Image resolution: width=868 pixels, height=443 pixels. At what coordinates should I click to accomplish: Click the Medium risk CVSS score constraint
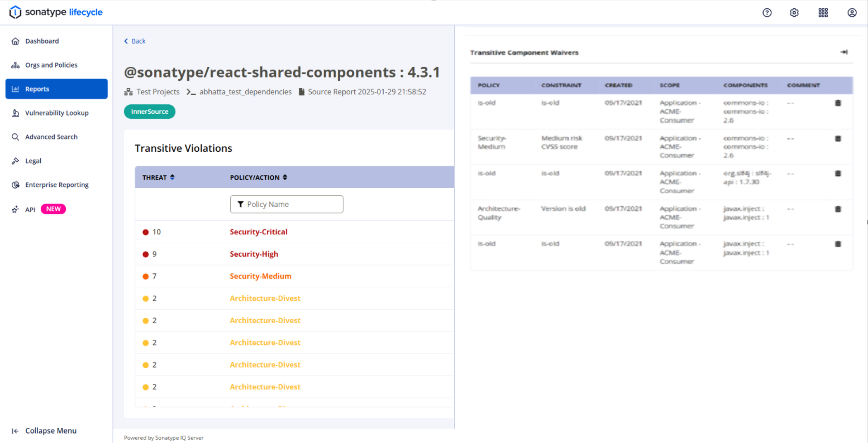(561, 142)
